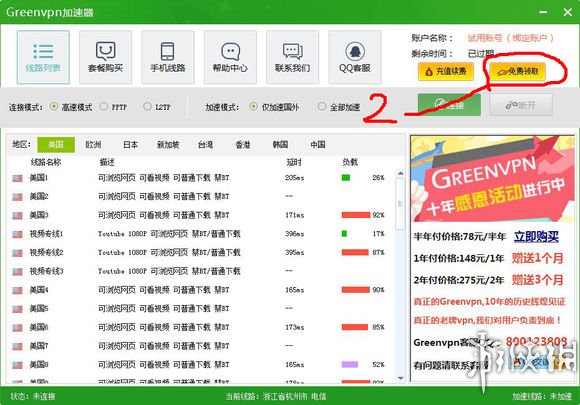Open the 套餐购买 package purchase icon
Image resolution: width=580 pixels, height=405 pixels.
pos(105,57)
